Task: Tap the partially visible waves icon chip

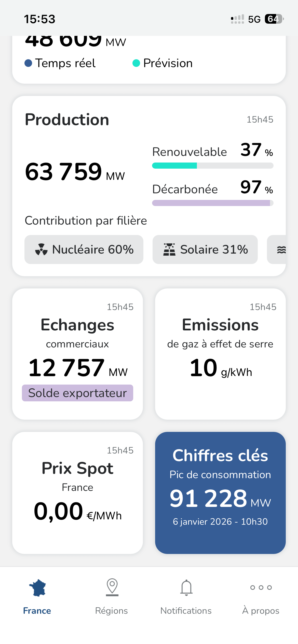Action: pyautogui.click(x=277, y=250)
